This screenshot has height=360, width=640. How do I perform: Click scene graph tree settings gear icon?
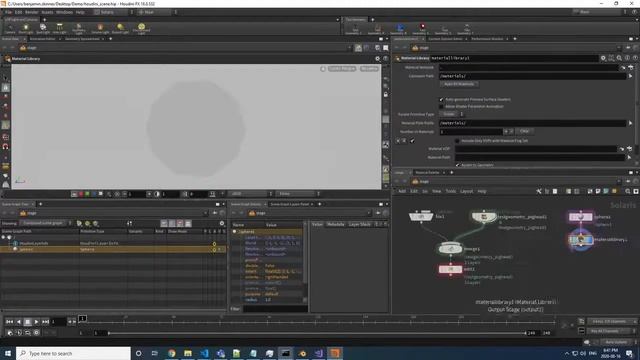point(222,223)
